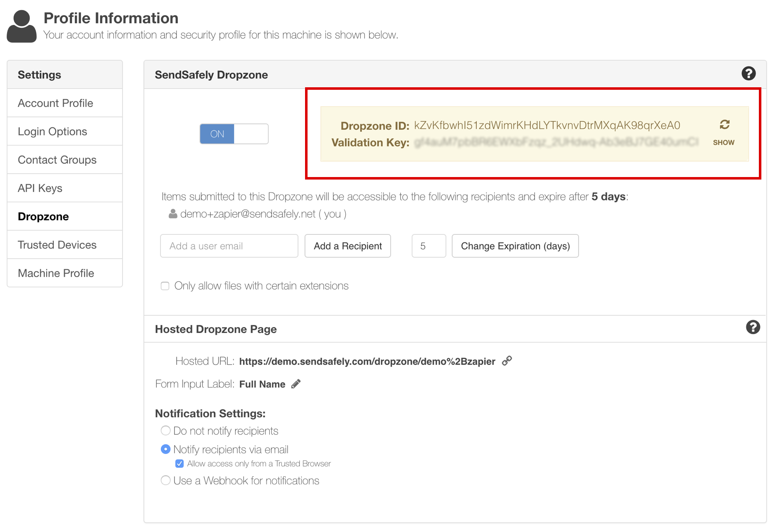
Task: Select the Dropzone settings item
Action: 65,216
